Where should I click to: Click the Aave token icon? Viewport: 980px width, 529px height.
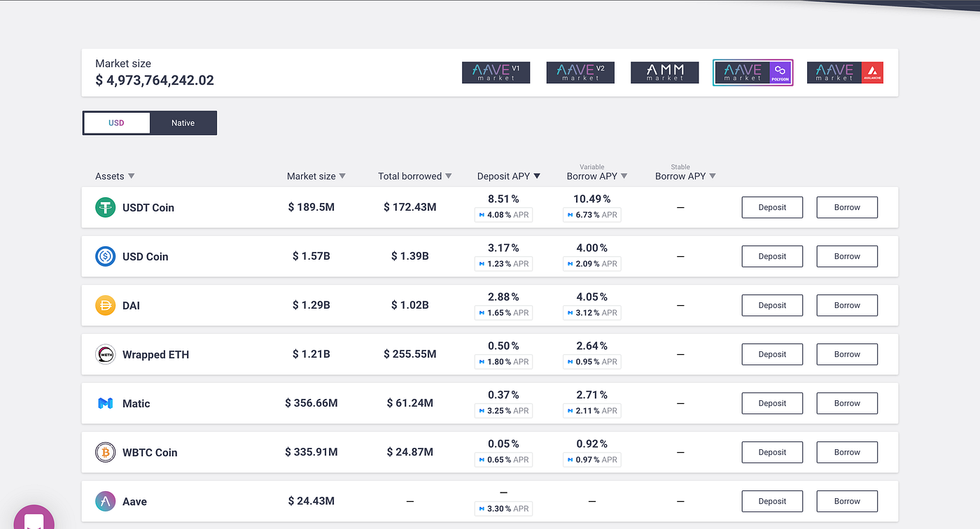pyautogui.click(x=105, y=501)
